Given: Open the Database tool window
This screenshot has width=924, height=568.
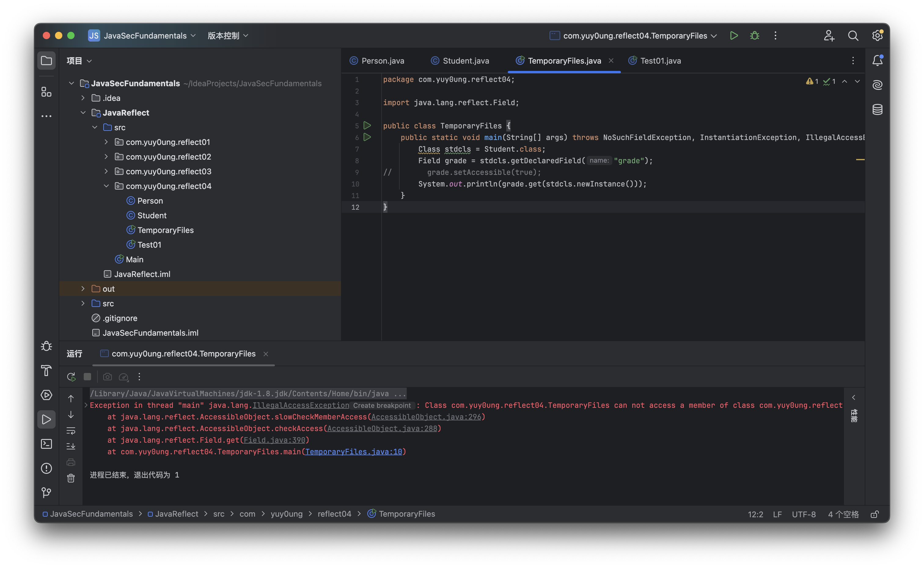Looking at the screenshot, I should coord(877,110).
